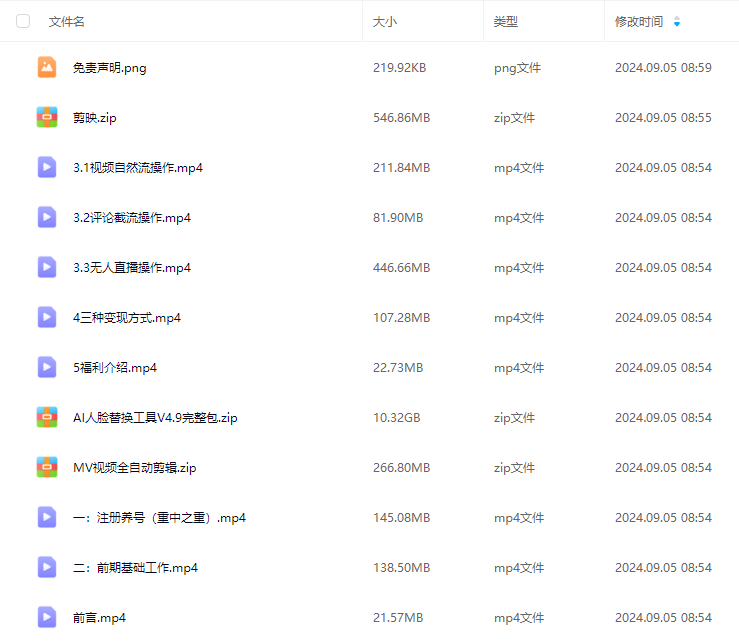Image resolution: width=739 pixels, height=644 pixels.
Task: Open the file 二：前期基础工作.mp4
Action: [135, 567]
